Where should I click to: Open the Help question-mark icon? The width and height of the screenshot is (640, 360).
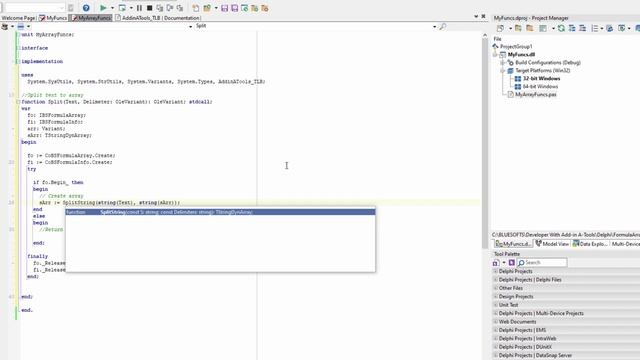pos(86,8)
